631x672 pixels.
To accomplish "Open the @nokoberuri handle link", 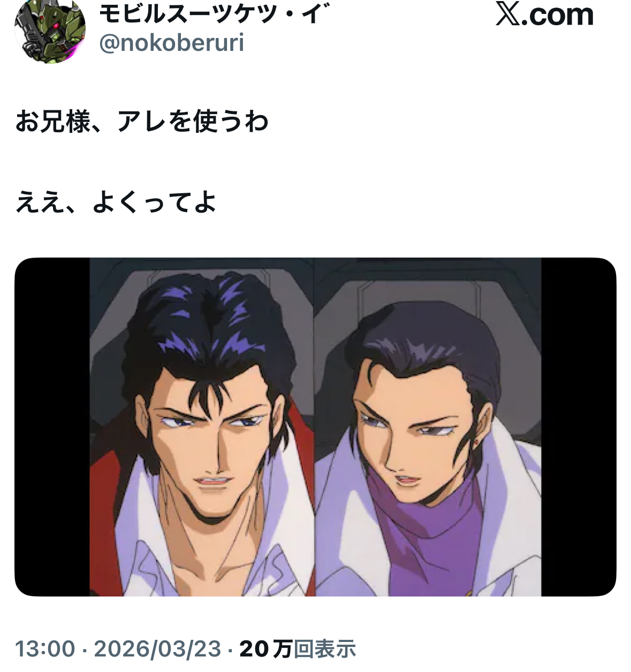I will coord(171,43).
